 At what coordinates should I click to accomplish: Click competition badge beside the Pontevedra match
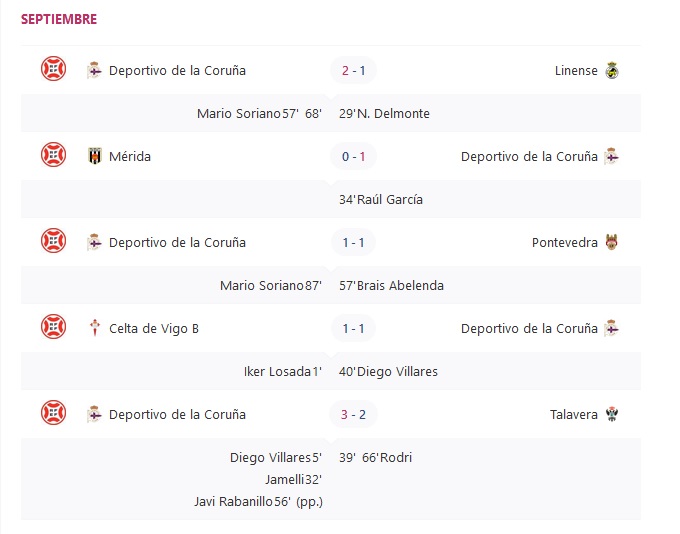point(53,242)
